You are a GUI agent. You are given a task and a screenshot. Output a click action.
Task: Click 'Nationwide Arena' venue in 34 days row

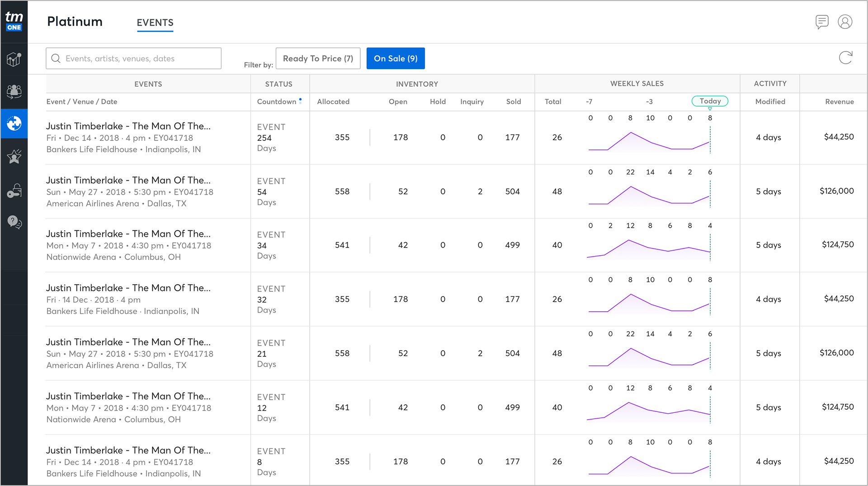click(81, 257)
